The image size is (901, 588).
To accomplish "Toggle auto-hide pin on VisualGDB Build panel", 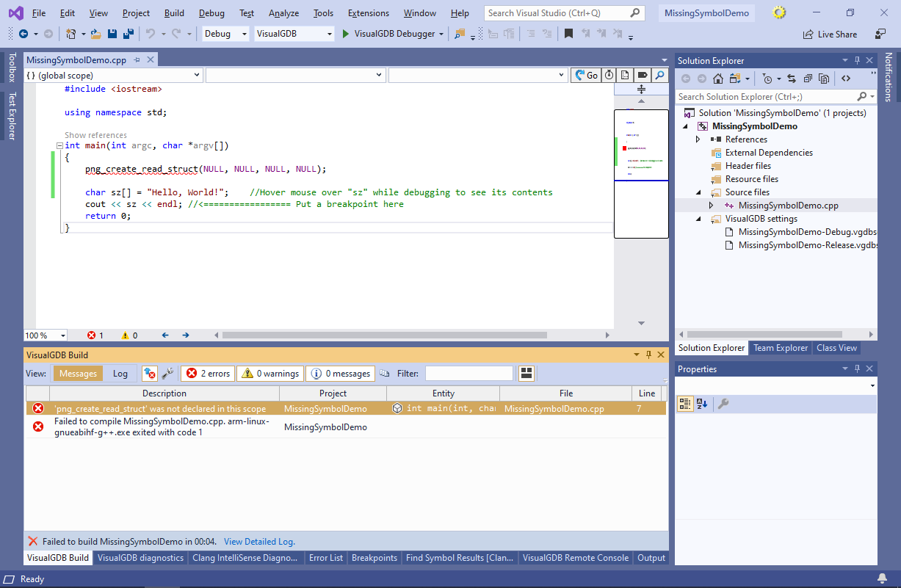I will coord(649,355).
